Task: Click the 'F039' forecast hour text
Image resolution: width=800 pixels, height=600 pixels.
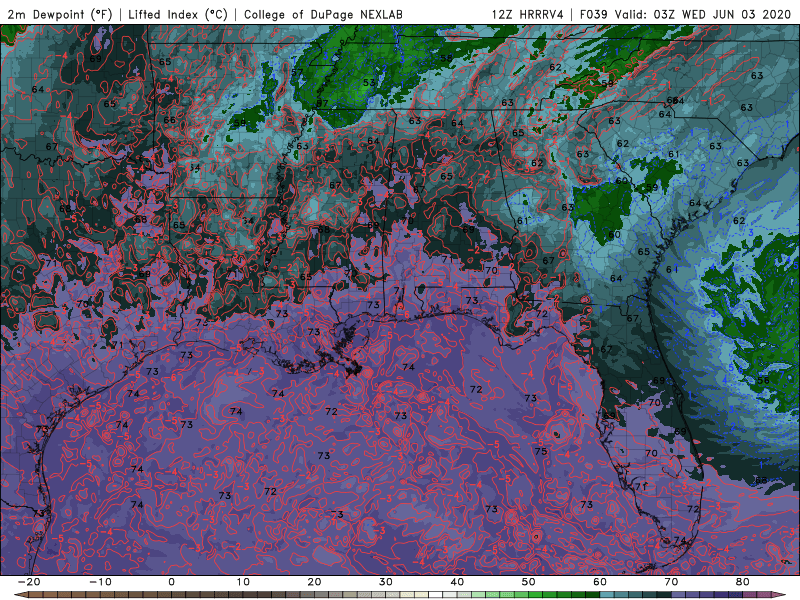Action: tap(593, 14)
